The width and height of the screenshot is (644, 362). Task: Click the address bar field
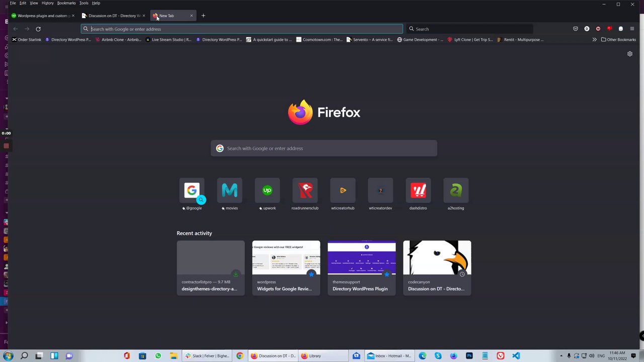[x=242, y=29]
